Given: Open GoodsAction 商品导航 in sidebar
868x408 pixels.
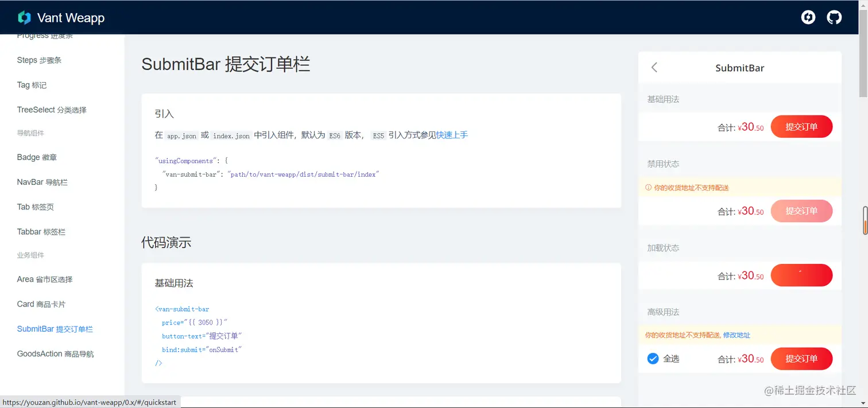Looking at the screenshot, I should (x=56, y=354).
